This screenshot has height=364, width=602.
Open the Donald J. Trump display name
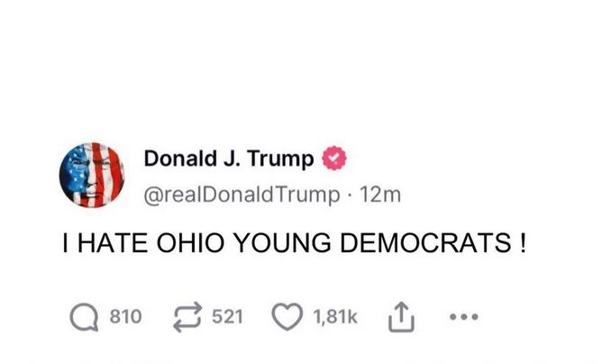tap(229, 159)
